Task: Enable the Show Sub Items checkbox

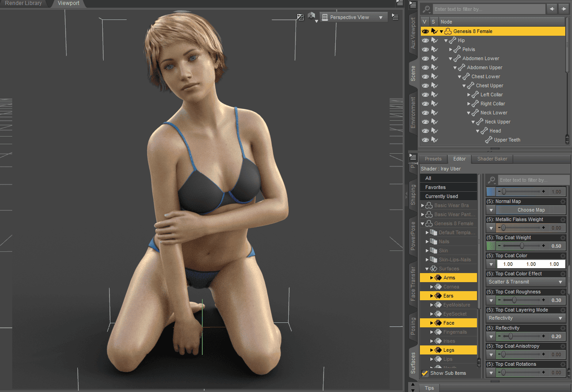Action: (424, 373)
